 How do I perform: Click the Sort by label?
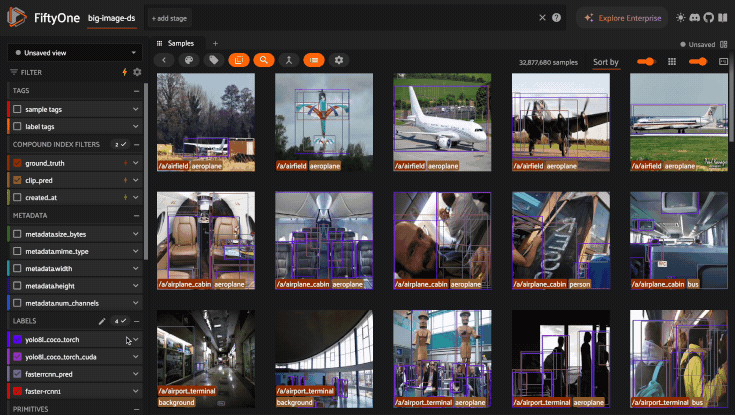(x=606, y=62)
